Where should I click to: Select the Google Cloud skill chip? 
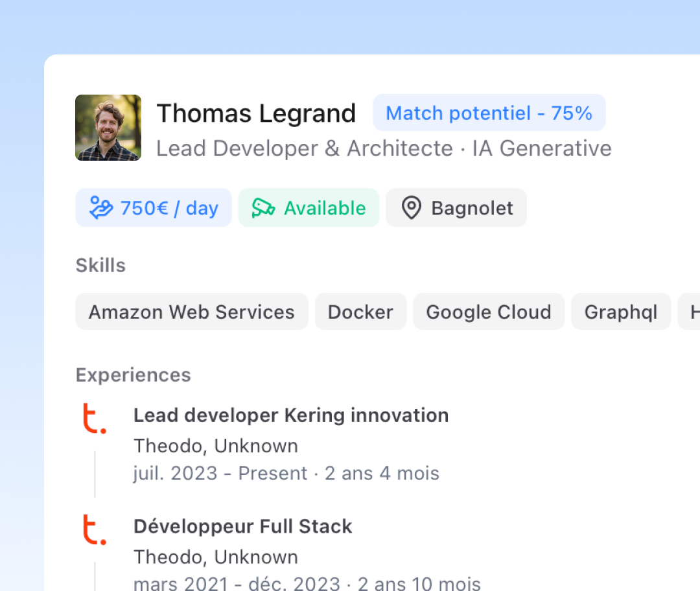click(x=488, y=312)
